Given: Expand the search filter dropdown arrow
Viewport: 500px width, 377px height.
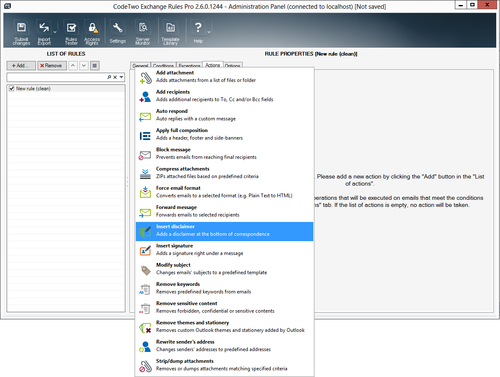Looking at the screenshot, I should click(121, 77).
